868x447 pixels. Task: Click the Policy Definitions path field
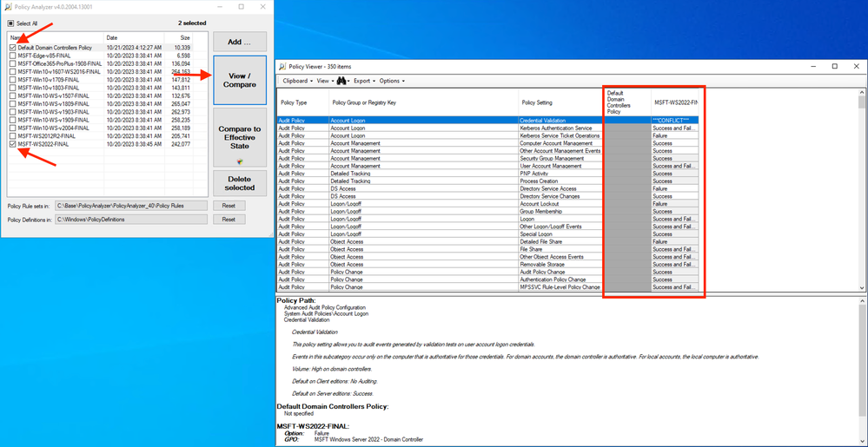(x=131, y=220)
